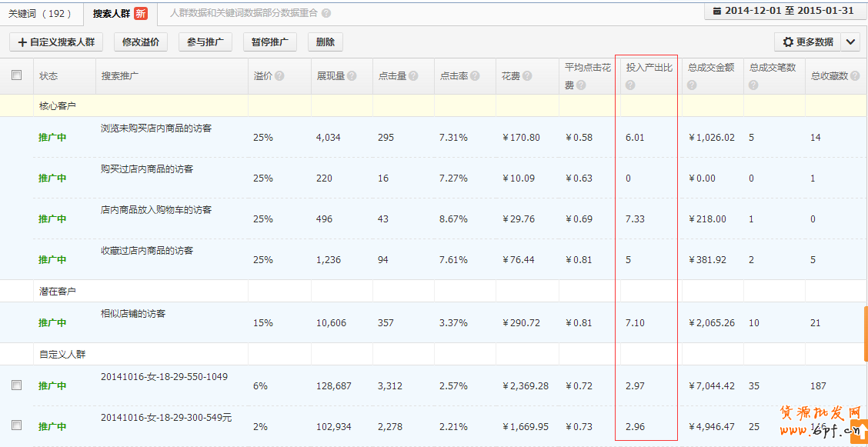868x447 pixels.
Task: Expand the arrow beside 更多数据
Action: [850, 42]
